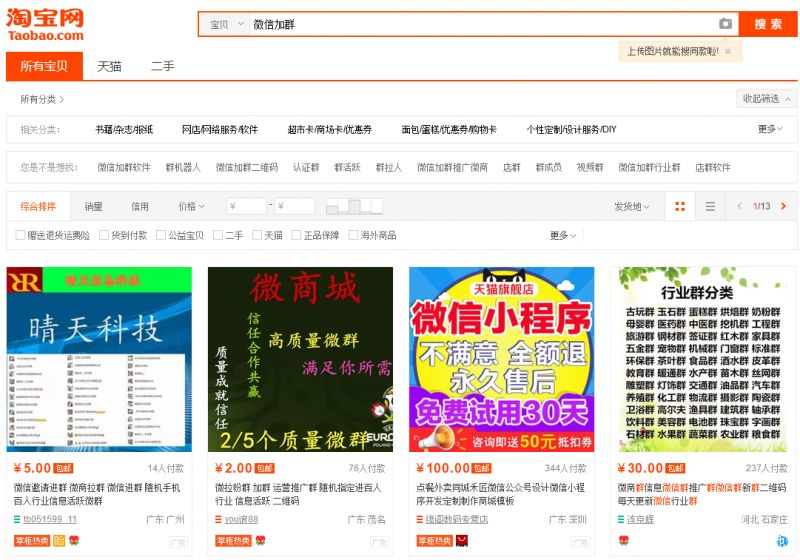Image resolution: width=800 pixels, height=560 pixels.
Task: Toggle 二手 filter checkbox
Action: point(218,235)
